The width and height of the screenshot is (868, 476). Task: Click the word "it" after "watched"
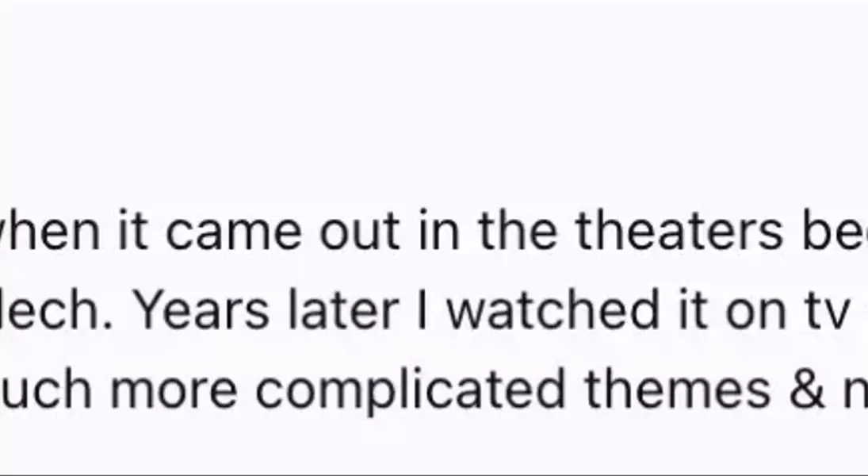693,311
